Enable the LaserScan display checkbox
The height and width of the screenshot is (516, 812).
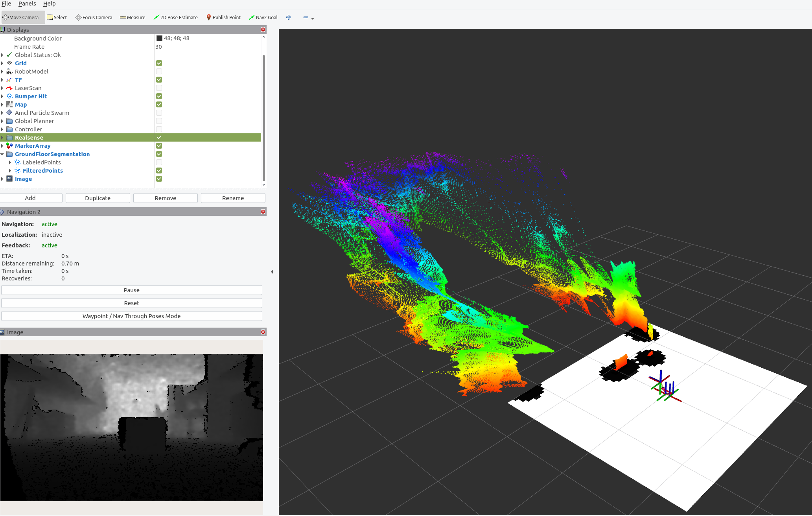tap(159, 88)
